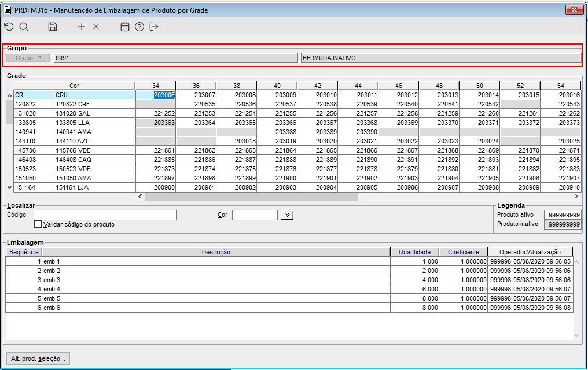Click the Descrição column header

216,252
